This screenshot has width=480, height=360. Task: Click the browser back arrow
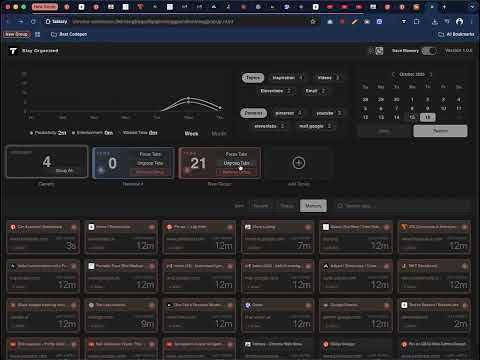[x=8, y=22]
